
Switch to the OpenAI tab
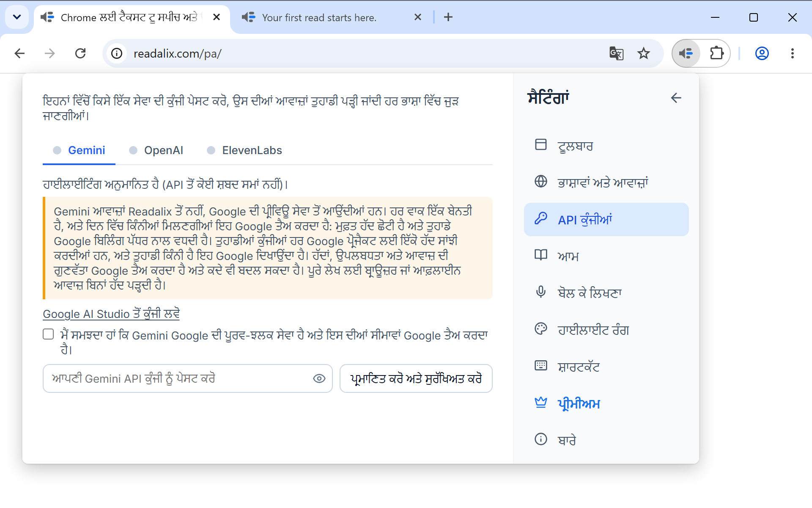pos(156,150)
